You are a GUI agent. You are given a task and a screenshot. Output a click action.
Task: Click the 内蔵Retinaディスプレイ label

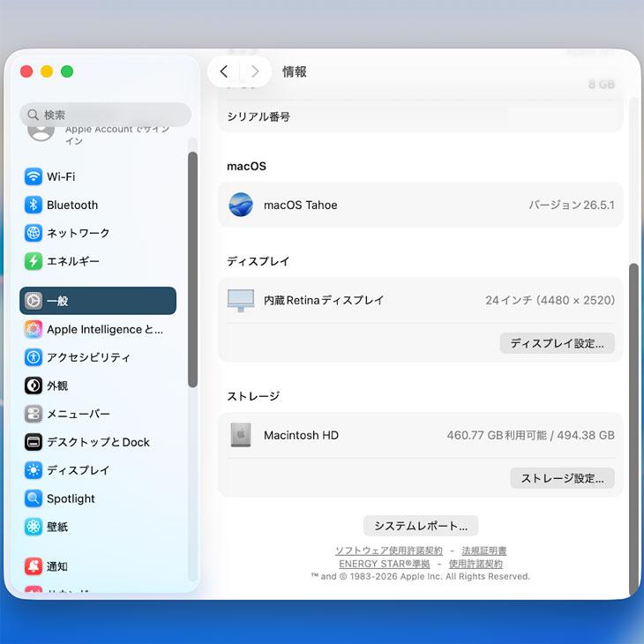pyautogui.click(x=324, y=300)
